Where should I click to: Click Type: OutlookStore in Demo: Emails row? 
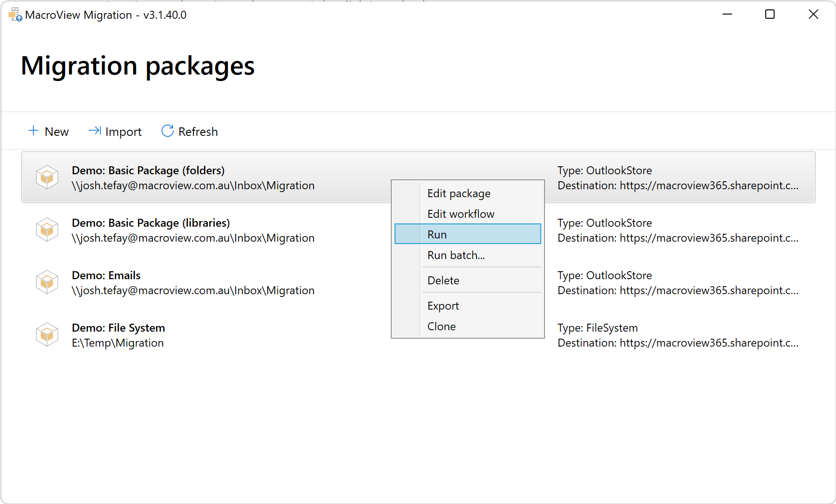(605, 275)
